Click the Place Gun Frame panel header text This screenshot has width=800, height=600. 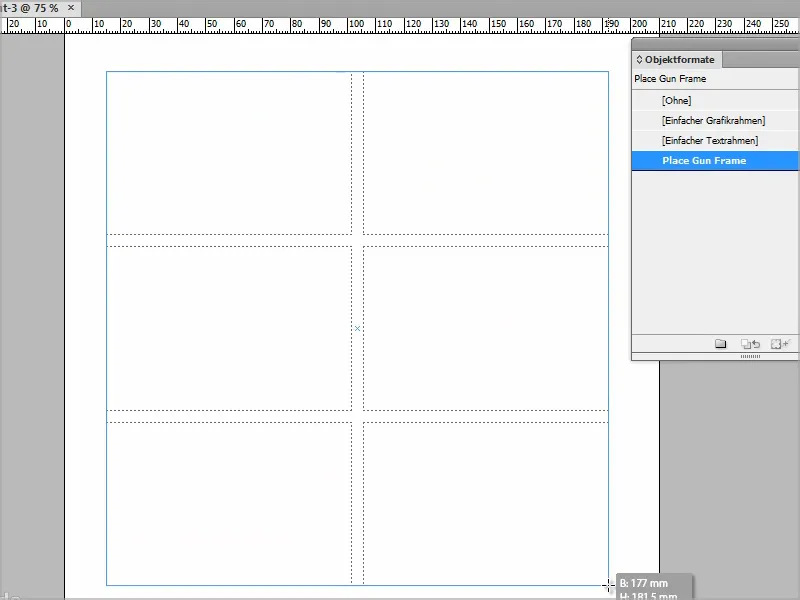[x=670, y=79]
